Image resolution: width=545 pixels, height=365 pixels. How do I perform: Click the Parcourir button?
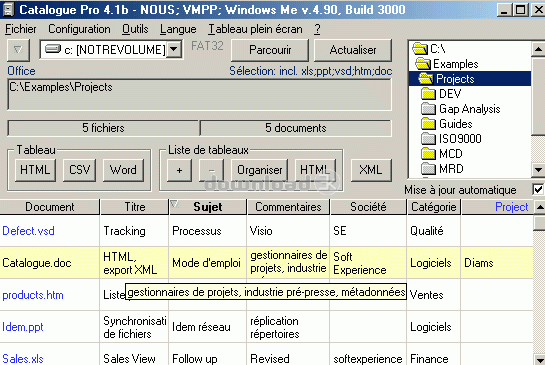coord(270,50)
